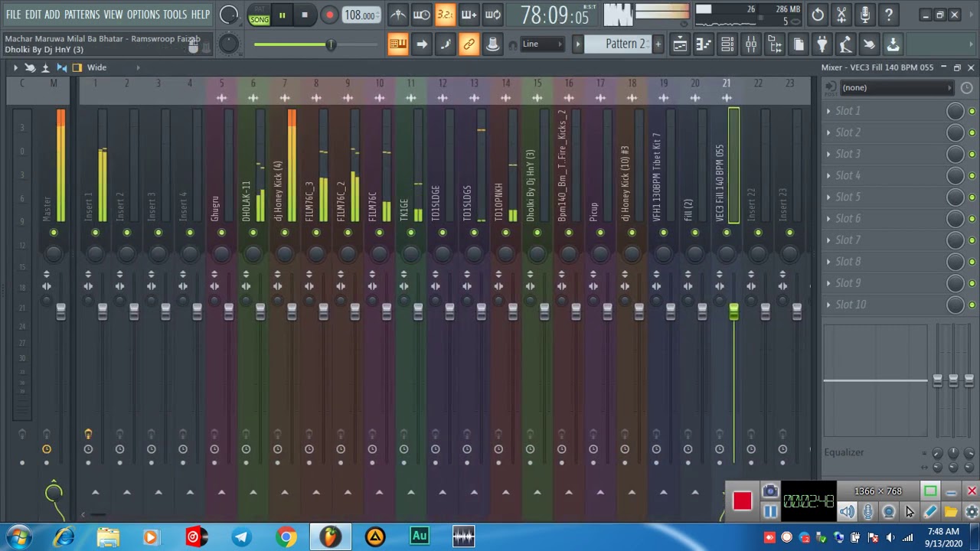
Task: Toggle the Slot 6 enable switch
Action: (972, 219)
